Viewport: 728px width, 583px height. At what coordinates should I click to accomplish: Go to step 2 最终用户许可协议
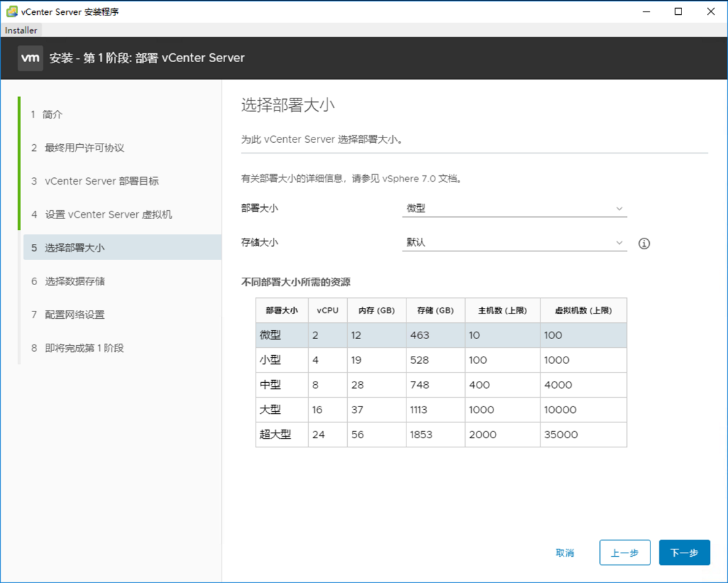coord(78,148)
